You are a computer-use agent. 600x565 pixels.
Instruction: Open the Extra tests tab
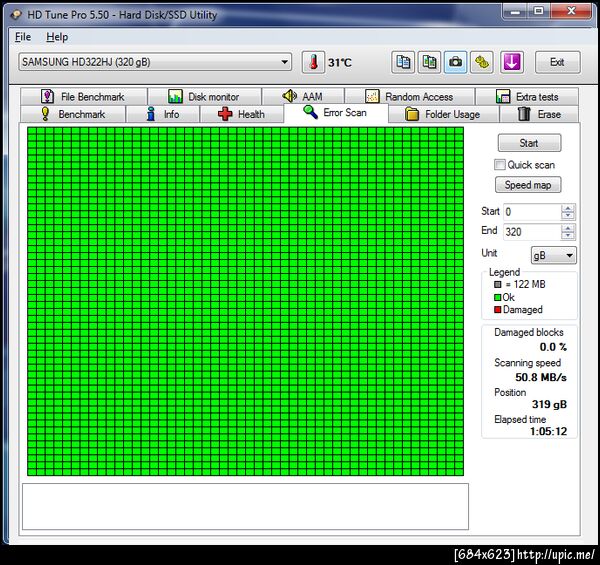click(527, 96)
